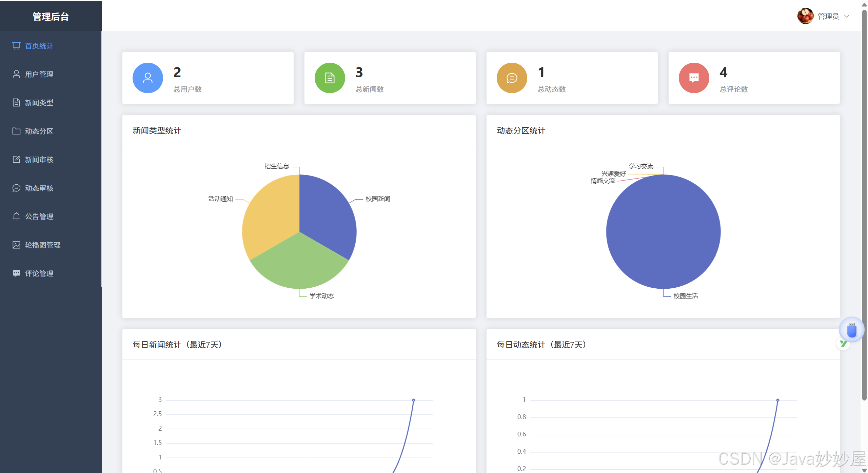Screen dimensions: 868x473
Task: Click the page vertical scrollbar
Action: [x=864, y=203]
